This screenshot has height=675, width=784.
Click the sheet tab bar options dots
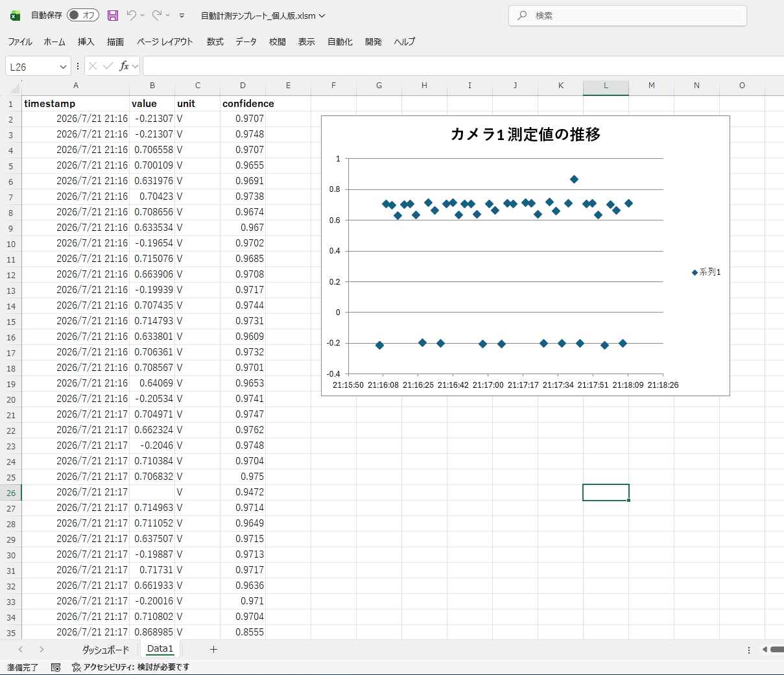749,650
